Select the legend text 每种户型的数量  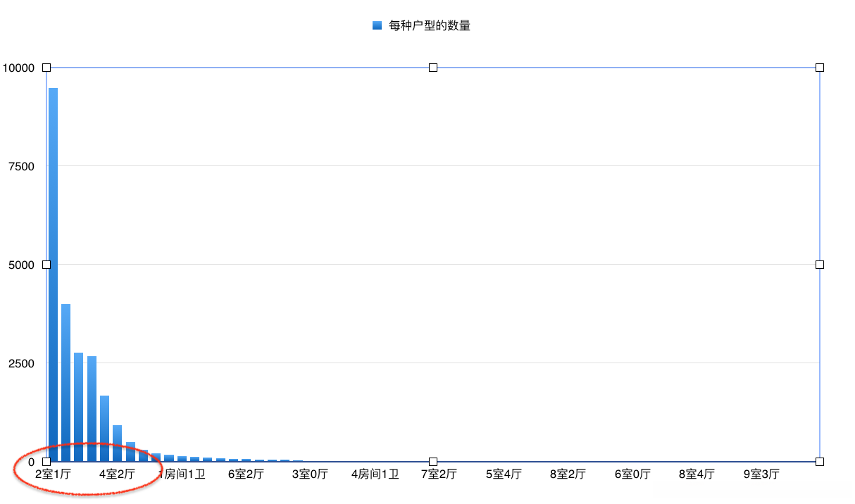coord(430,26)
